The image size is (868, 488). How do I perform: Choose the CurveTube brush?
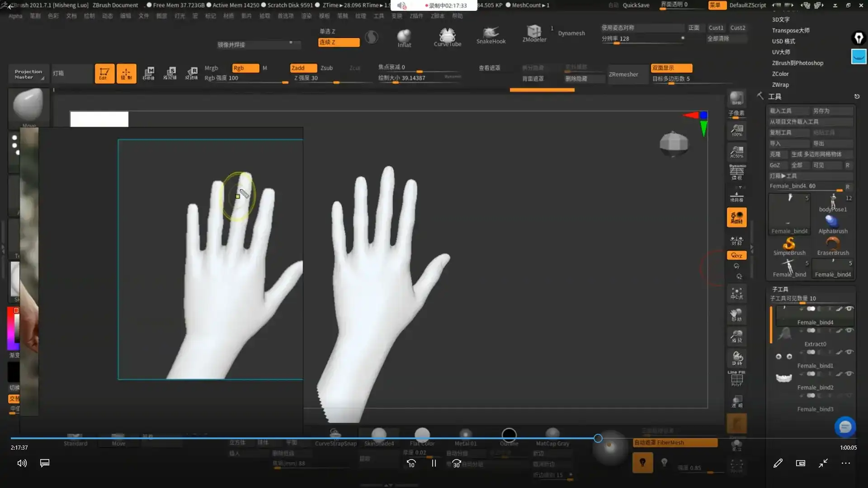(x=447, y=35)
